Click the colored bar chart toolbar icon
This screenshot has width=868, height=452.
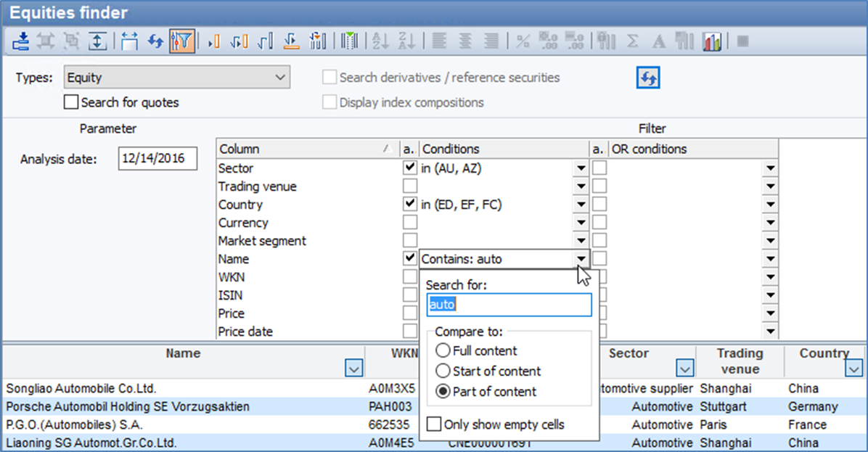(x=712, y=42)
